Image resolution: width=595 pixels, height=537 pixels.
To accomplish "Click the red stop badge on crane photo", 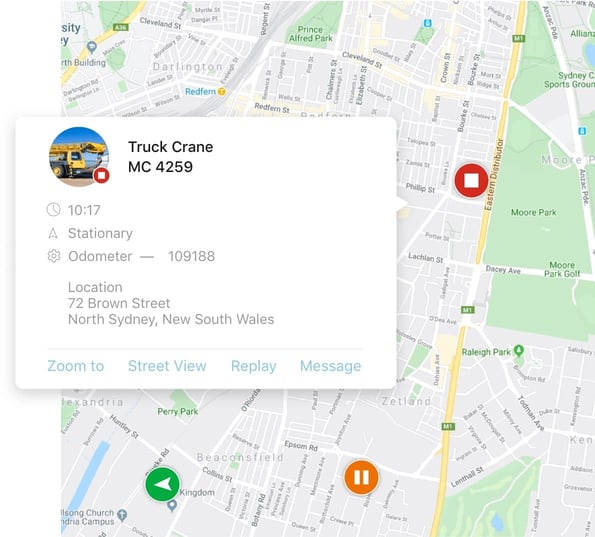I will click(101, 175).
